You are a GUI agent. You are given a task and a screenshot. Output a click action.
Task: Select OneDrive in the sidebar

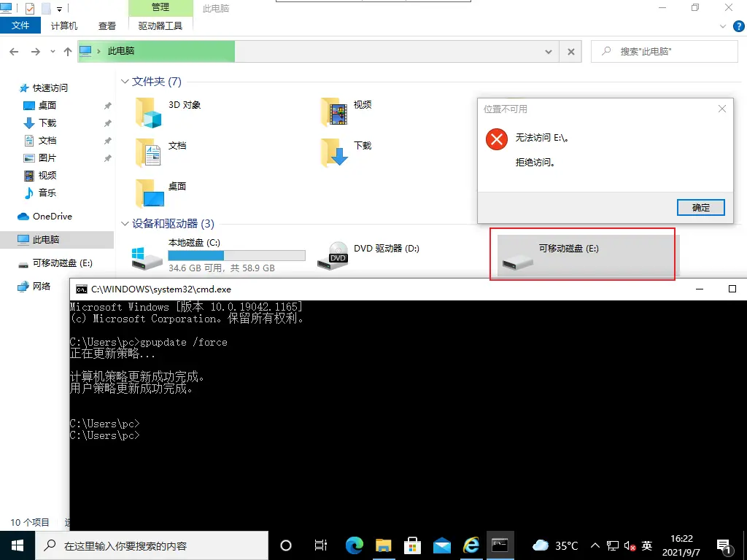pos(52,217)
